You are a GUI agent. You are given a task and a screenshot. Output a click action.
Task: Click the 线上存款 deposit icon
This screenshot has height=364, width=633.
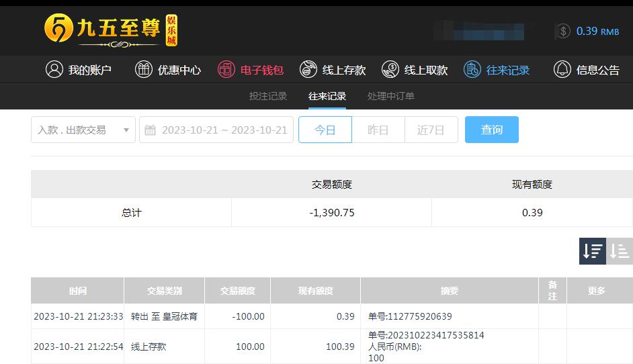pos(308,69)
